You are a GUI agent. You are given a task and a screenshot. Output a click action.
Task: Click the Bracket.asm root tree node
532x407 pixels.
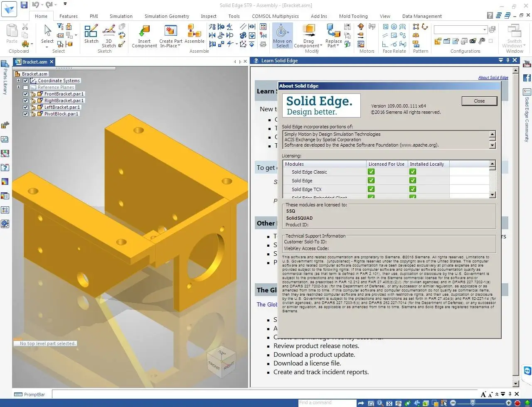pyautogui.click(x=35, y=74)
